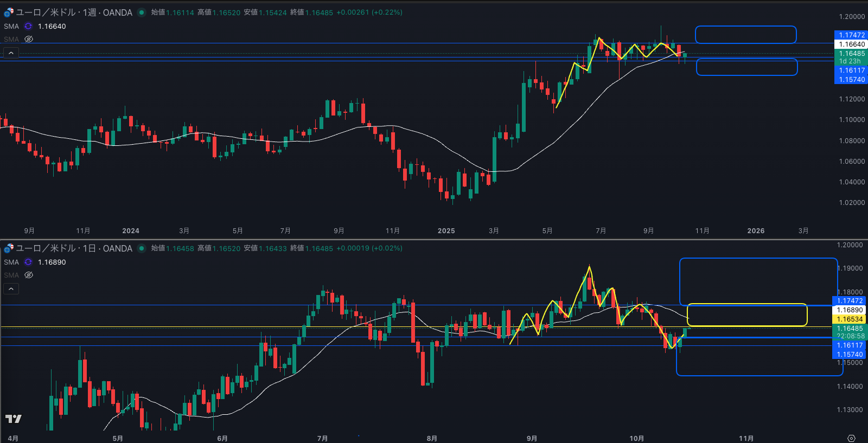868x443 pixels.
Task: Click yellow 1.16534 price label on daily axis
Action: 850,319
